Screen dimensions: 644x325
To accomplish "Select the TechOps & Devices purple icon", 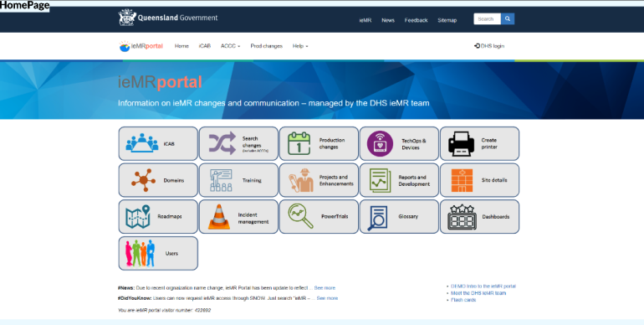I will (380, 143).
